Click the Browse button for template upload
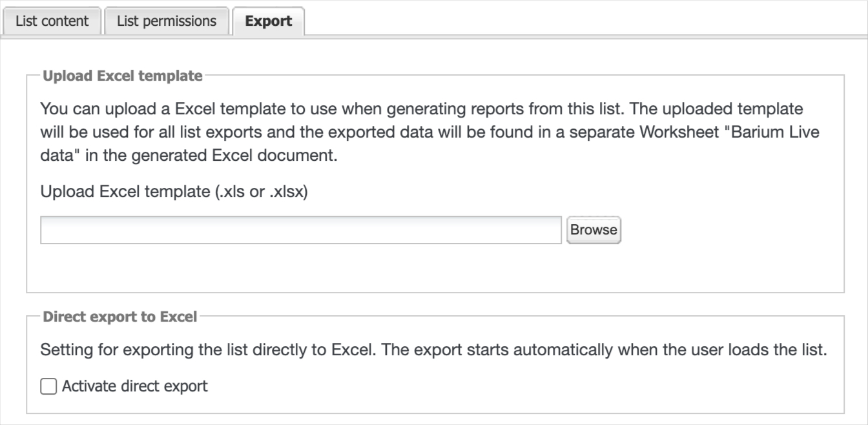The height and width of the screenshot is (425, 868). [x=593, y=230]
